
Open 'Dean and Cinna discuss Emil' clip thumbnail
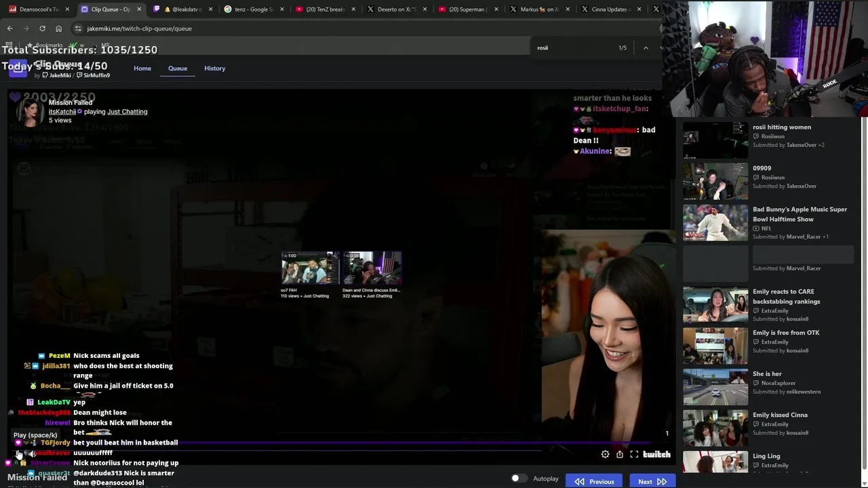[x=372, y=268]
